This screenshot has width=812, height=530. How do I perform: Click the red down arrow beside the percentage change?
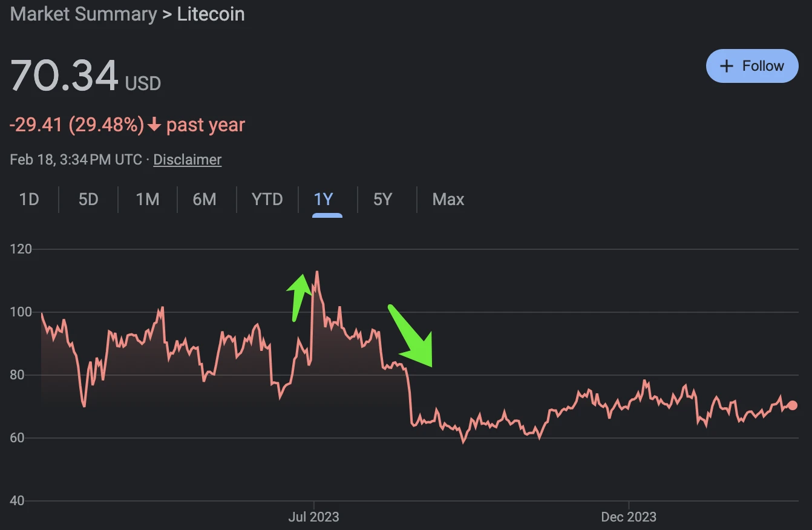tap(154, 125)
